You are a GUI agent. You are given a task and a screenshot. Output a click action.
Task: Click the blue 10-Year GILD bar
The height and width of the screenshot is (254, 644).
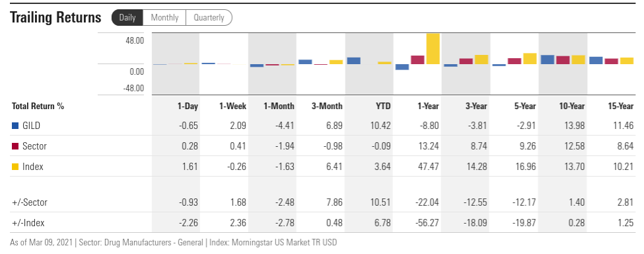(x=547, y=60)
